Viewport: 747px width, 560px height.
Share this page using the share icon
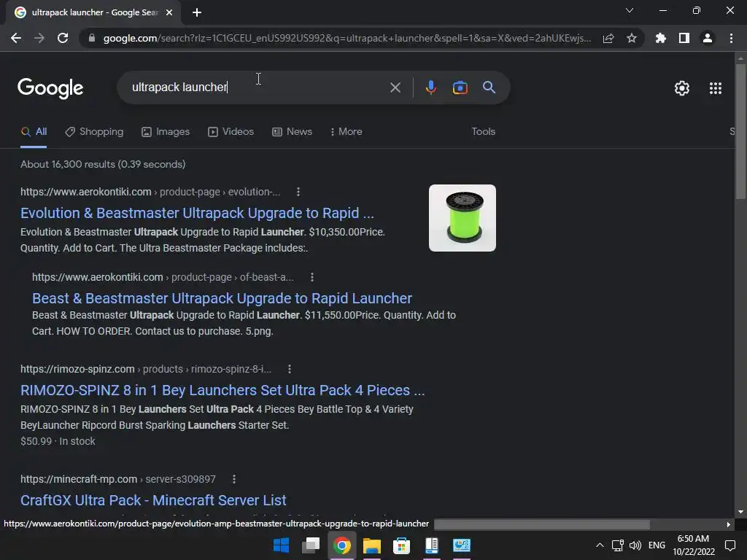(x=608, y=38)
